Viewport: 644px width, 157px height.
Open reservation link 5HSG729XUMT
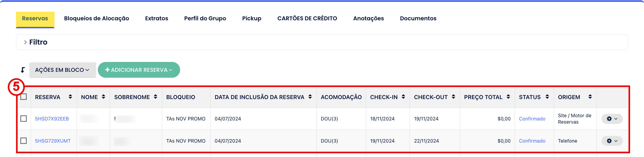[x=53, y=141]
